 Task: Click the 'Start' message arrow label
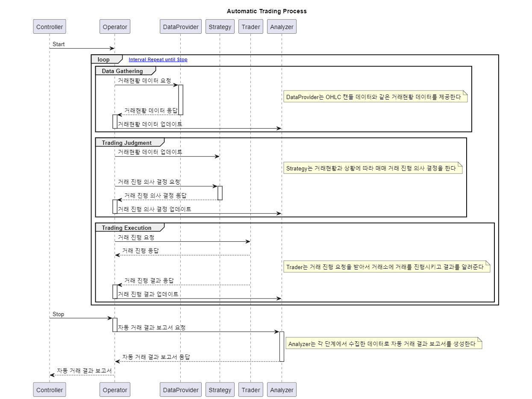(x=58, y=44)
